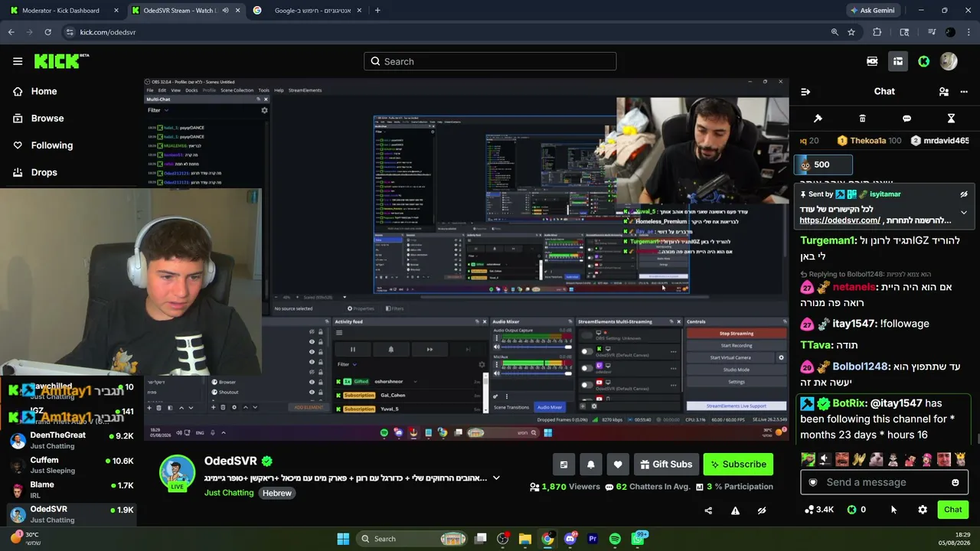Open the OdedSVR channel avatar with LIVE badge
980x551 pixels.
click(178, 472)
